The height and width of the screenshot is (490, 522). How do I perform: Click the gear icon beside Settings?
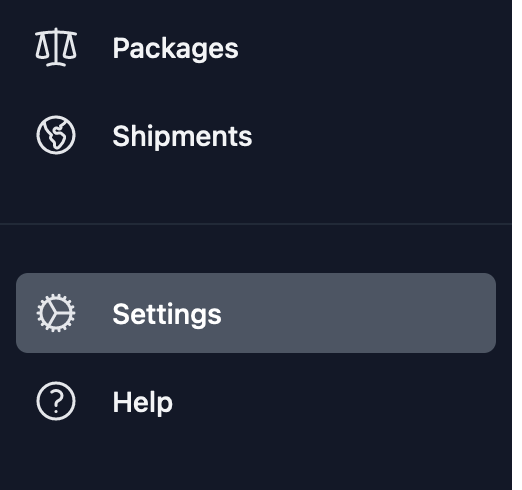tap(56, 313)
